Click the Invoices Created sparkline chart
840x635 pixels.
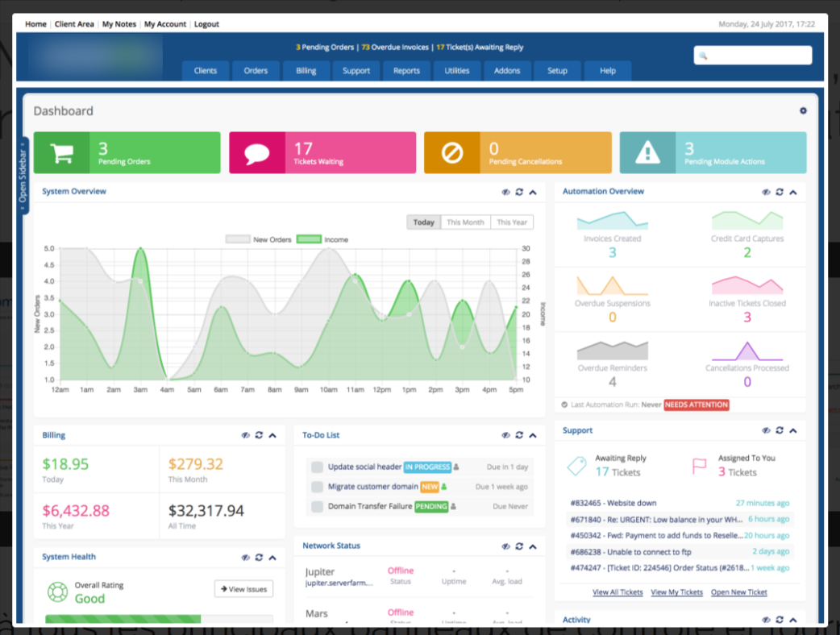point(613,221)
